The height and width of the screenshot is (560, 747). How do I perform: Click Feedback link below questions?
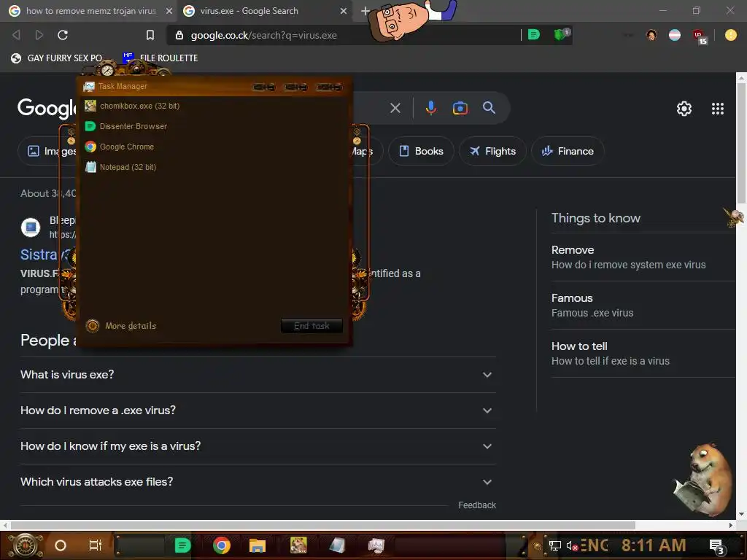477,505
